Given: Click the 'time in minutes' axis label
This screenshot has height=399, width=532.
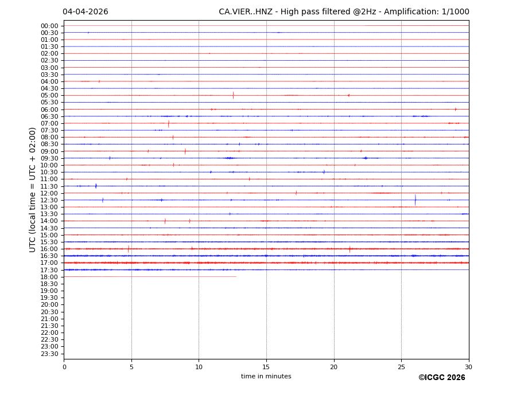Looking at the screenshot, I should coord(266,377).
